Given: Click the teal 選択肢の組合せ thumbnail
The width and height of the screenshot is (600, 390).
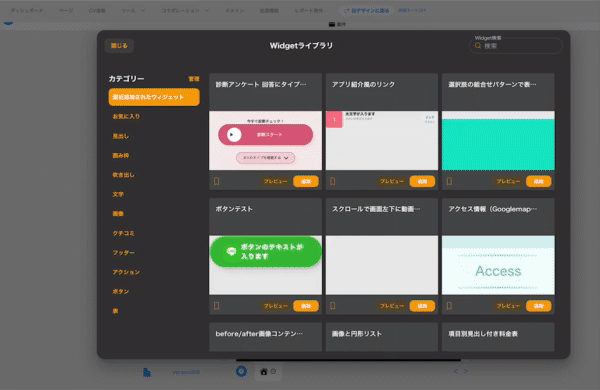Looking at the screenshot, I should coord(498,140).
